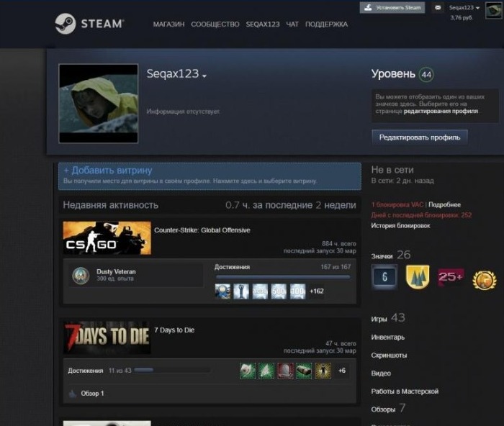Click the CS:GO achievements progress bar
The width and height of the screenshot is (504, 426).
click(282, 276)
